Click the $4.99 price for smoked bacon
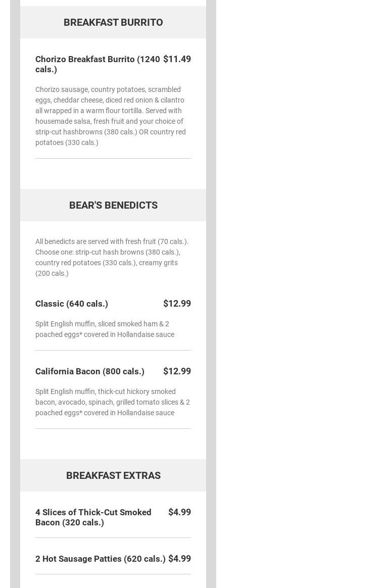The height and width of the screenshot is (588, 389). 179,512
